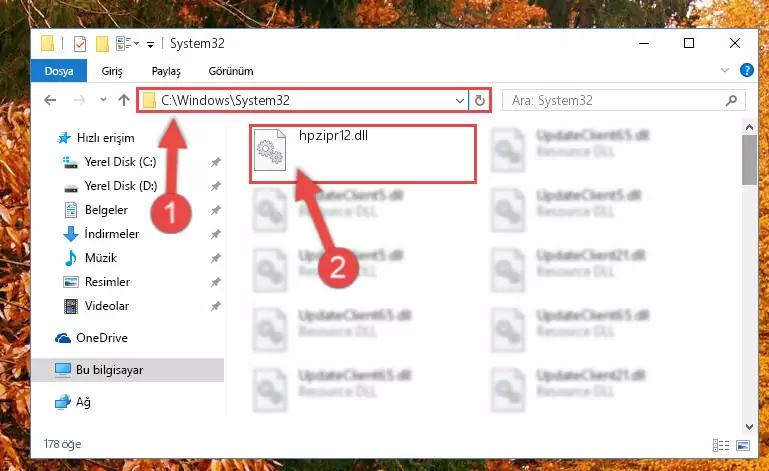Select the hpzipr12.dll file name

(333, 135)
